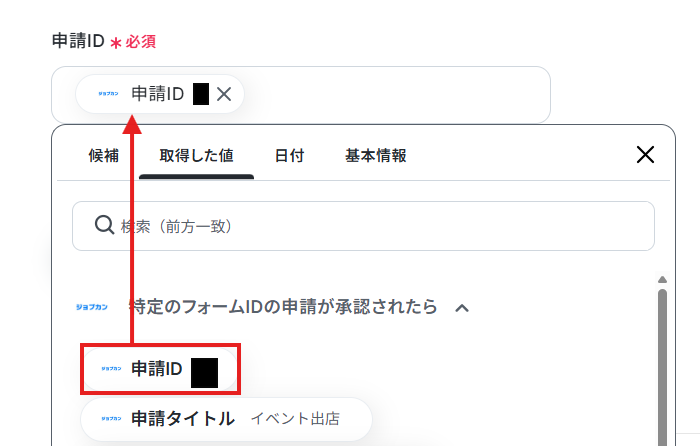Switch to the 候補 tab
Viewport: 700px width, 446px height.
104,156
